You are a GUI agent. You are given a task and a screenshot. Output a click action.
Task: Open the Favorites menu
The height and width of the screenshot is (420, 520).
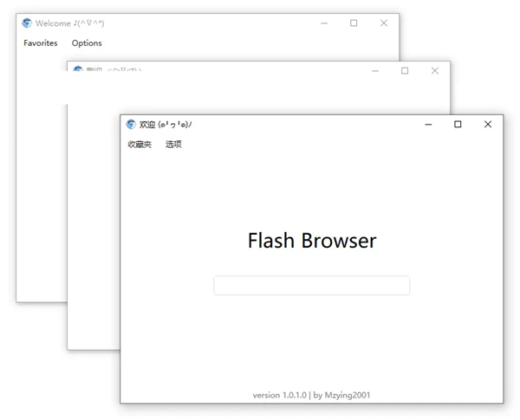[x=41, y=42]
